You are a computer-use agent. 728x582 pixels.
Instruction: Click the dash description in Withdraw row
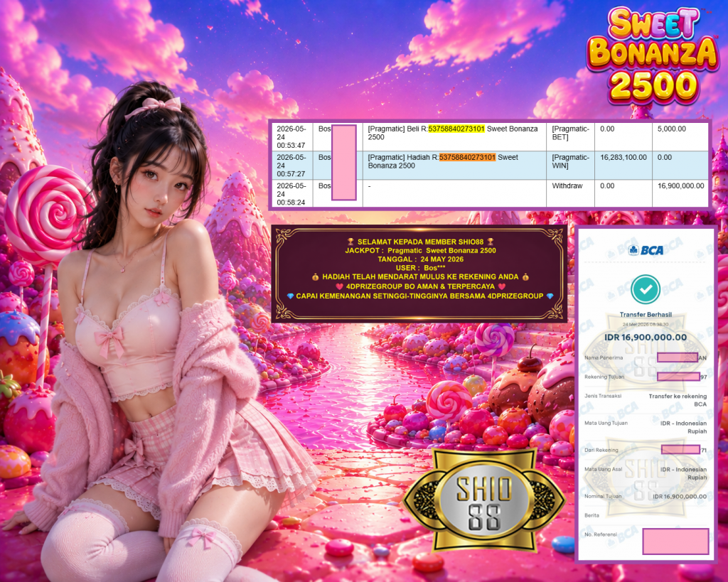tap(369, 186)
